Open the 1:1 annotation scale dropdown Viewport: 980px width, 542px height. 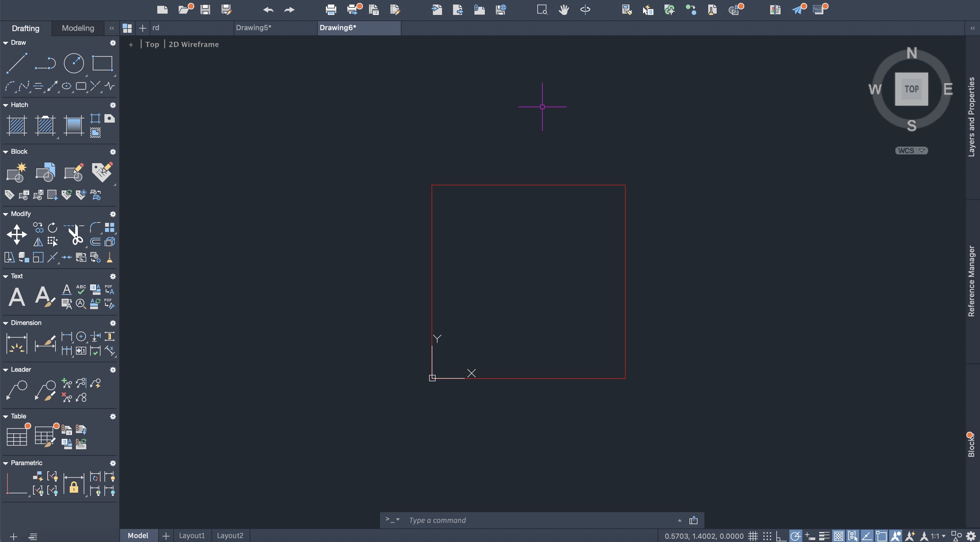[x=938, y=536]
